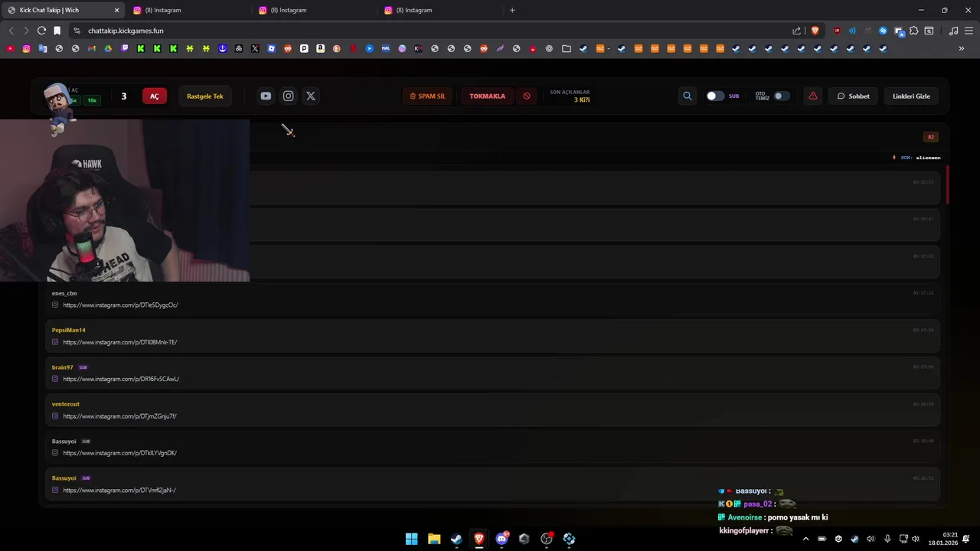Click username ventorout
The width and height of the screenshot is (980, 551).
pos(66,404)
